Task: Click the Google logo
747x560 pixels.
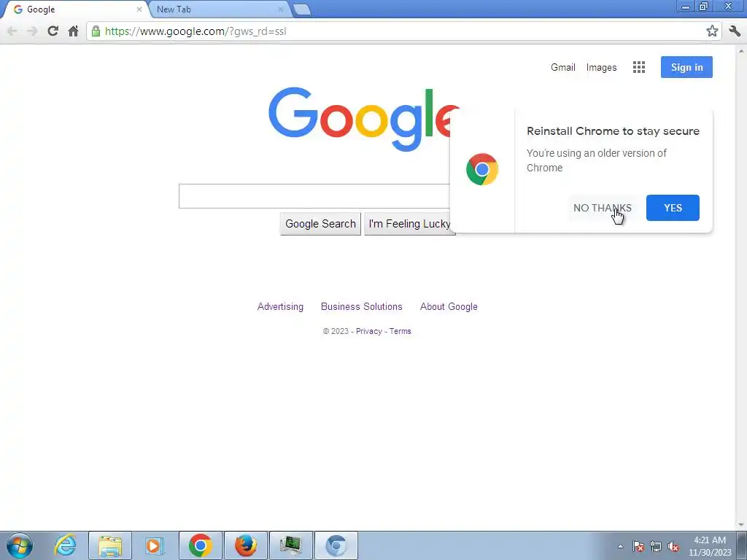Action: (365, 119)
